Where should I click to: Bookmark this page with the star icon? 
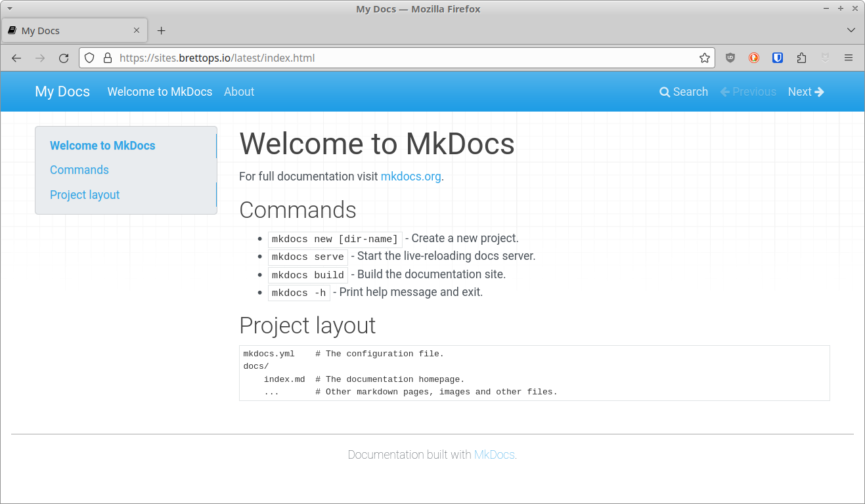click(705, 58)
